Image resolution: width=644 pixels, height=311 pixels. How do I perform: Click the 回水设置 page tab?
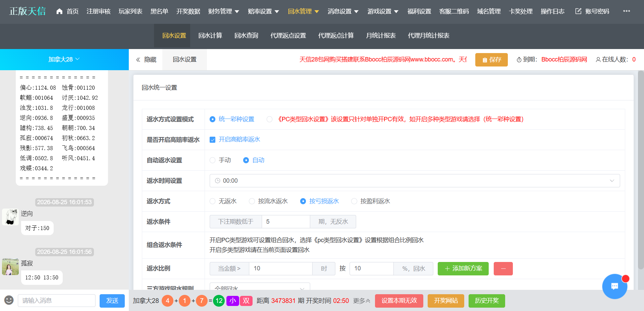click(184, 60)
